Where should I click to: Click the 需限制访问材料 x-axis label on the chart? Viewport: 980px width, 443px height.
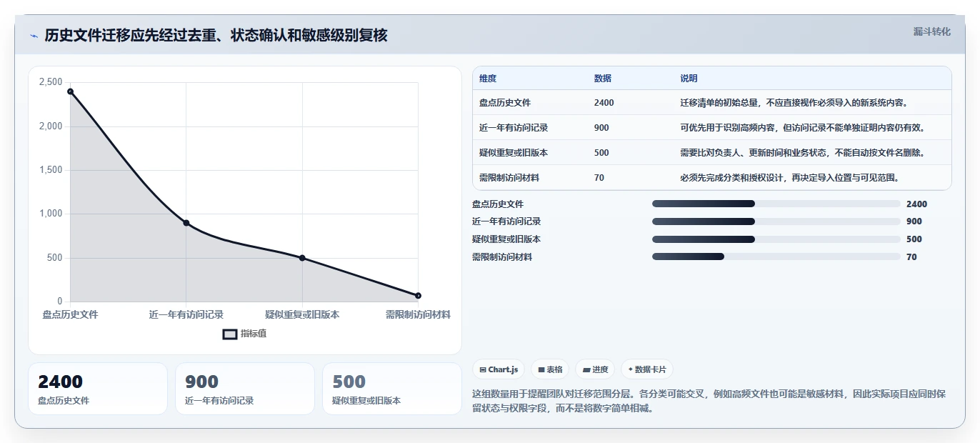point(418,314)
